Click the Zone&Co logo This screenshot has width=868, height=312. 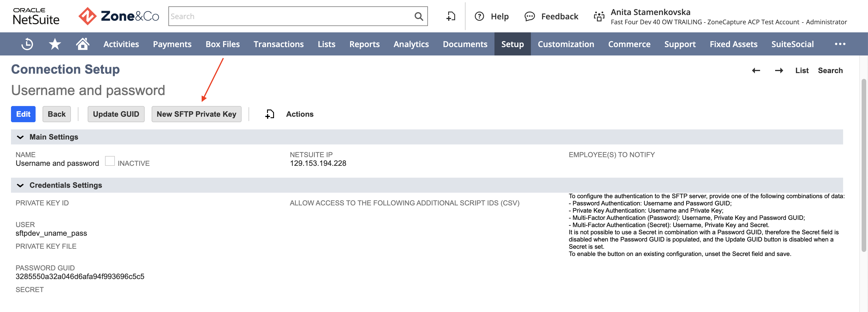[x=119, y=16]
